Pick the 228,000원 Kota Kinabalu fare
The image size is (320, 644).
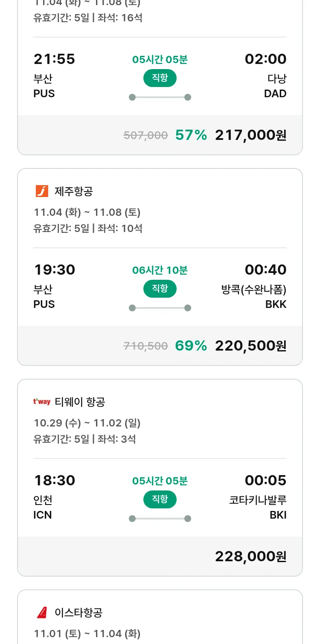(250, 557)
